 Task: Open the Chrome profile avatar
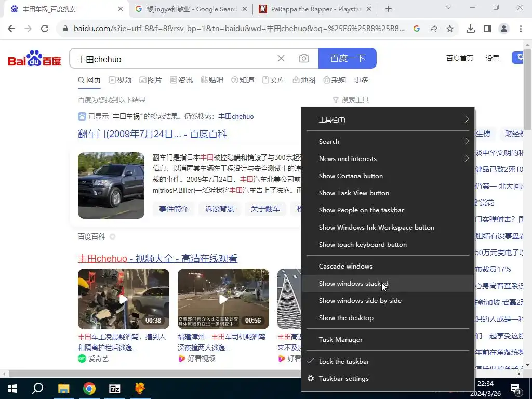[x=504, y=29]
